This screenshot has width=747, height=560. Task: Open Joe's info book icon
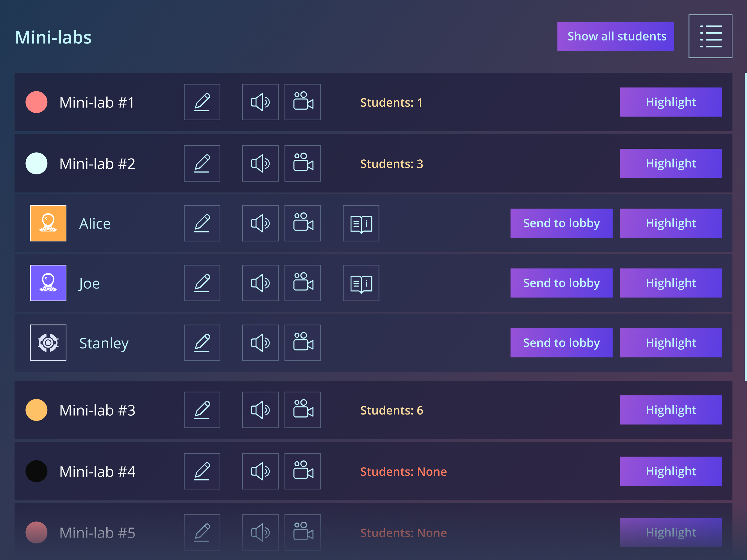click(x=361, y=283)
